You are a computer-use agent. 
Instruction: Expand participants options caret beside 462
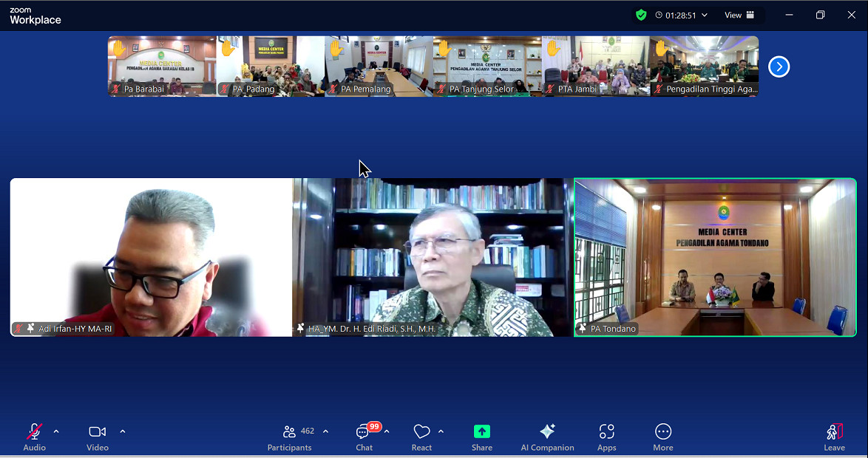click(x=325, y=431)
